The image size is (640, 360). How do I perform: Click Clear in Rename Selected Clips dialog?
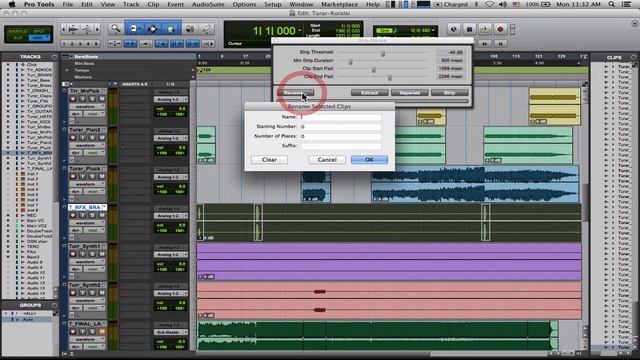coord(269,160)
